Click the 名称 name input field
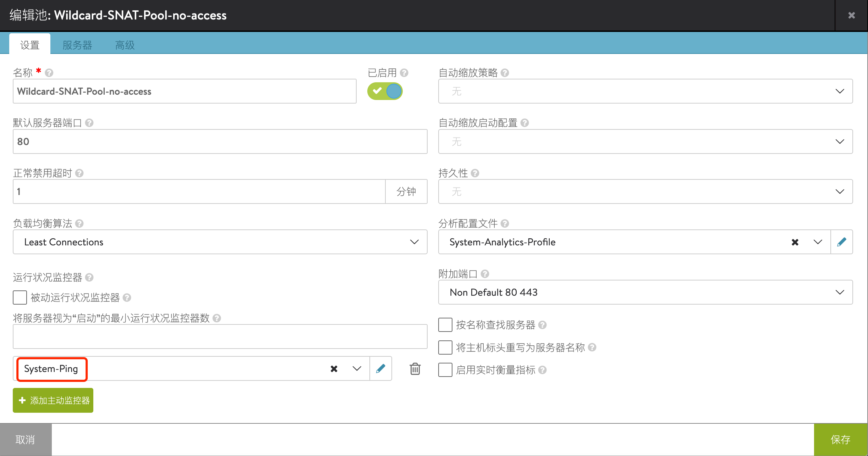Image resolution: width=868 pixels, height=456 pixels. click(185, 91)
